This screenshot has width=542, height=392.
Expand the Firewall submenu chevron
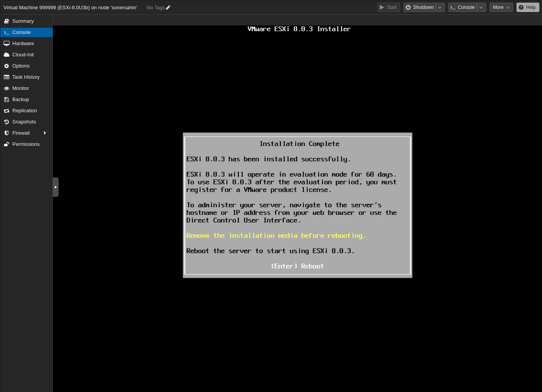[x=45, y=133]
